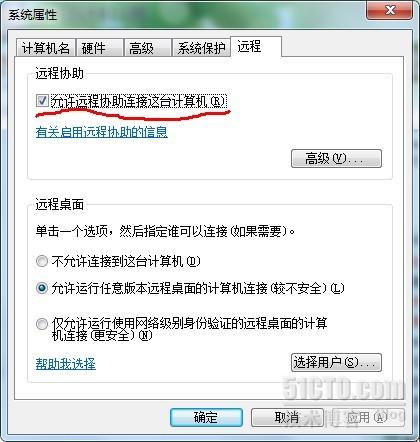
Task: Click the 应用(A) button
Action: tap(368, 417)
